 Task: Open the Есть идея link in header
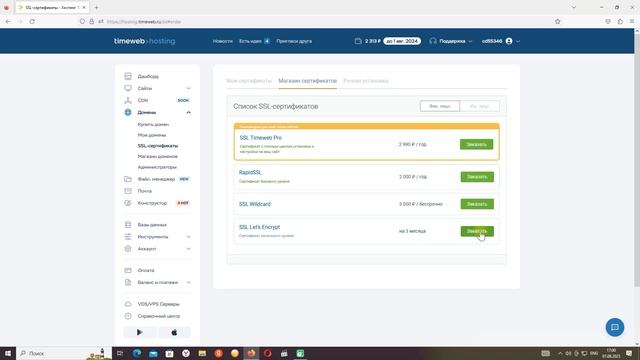pos(250,41)
